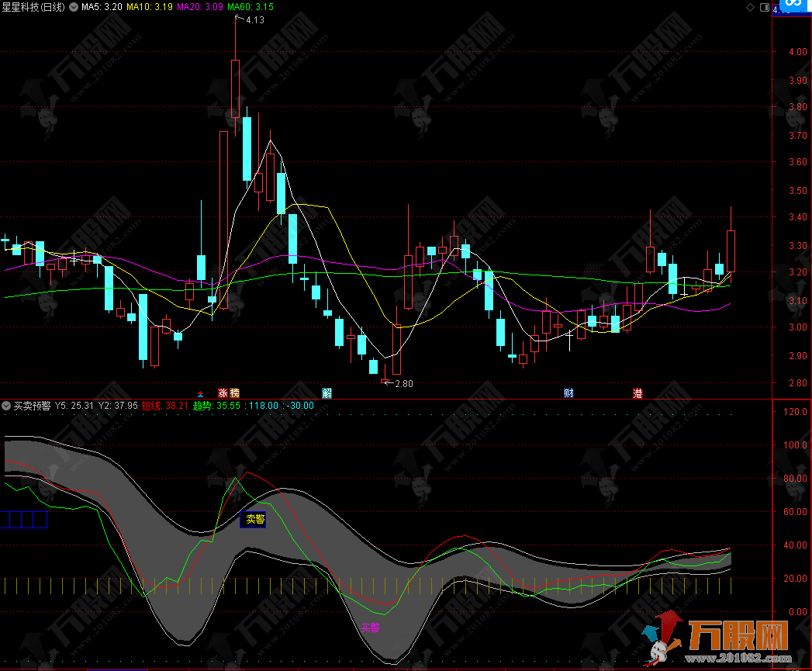Screen dimensions: 812x671
Task: Click the 趋势: 35.55 value
Action: click(216, 405)
